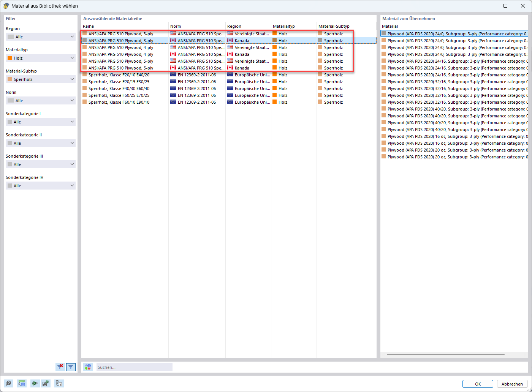Click the horizontal scrollbar in the material panel
Screen dimensions: 532x392
click(x=445, y=355)
